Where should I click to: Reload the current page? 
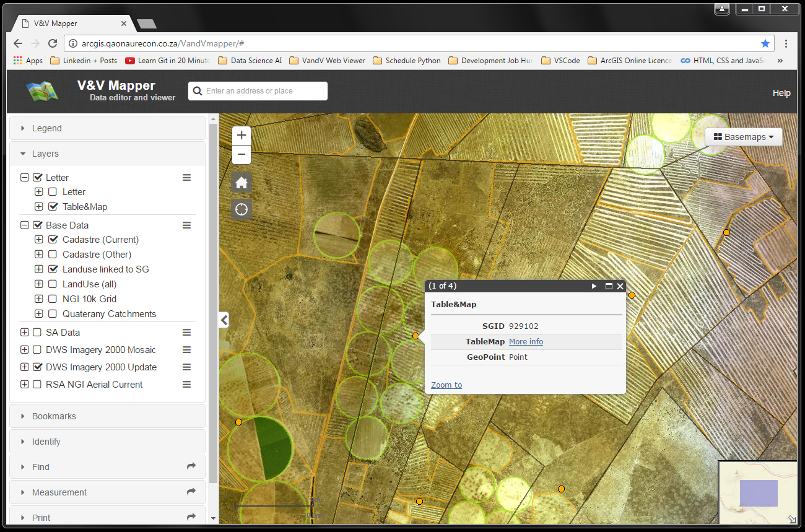pos(53,43)
